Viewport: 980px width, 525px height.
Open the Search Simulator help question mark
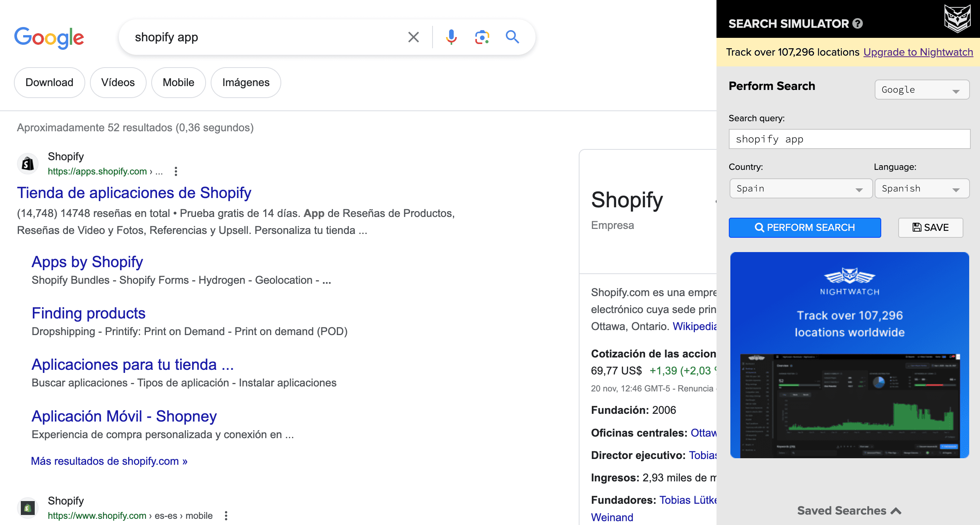[x=857, y=24]
